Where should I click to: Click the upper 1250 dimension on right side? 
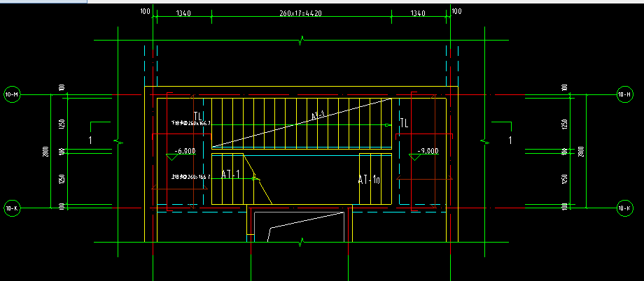564,124
